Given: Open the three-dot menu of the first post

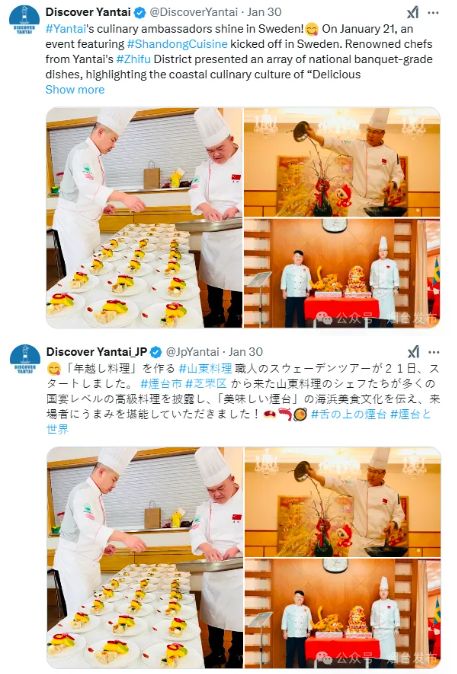Looking at the screenshot, I should (x=433, y=12).
